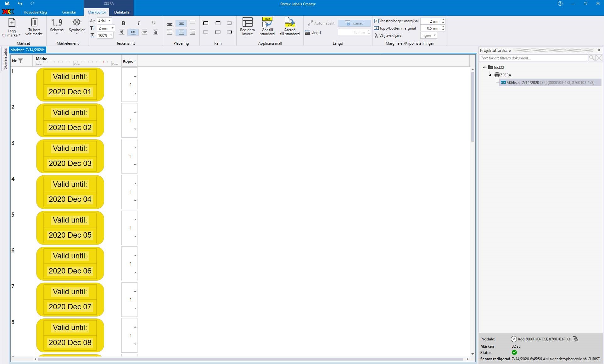Collapse the ZEBRA printer tree node
Image resolution: width=604 pixels, height=364 pixels.
490,75
